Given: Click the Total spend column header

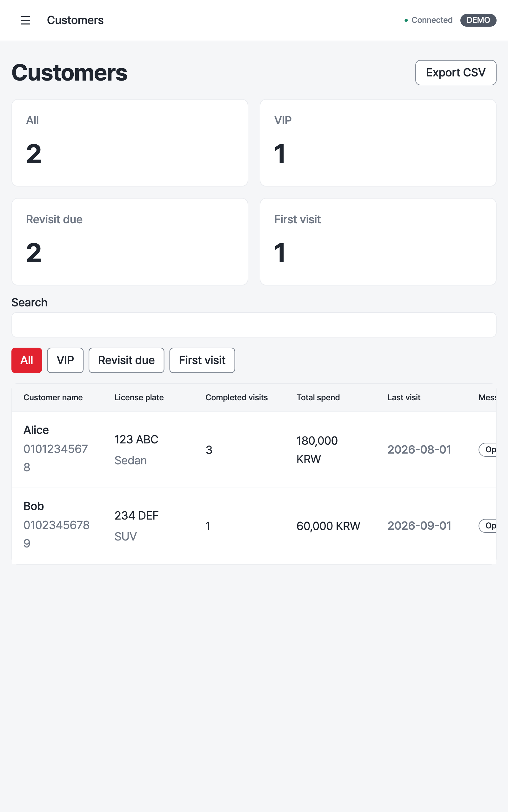Looking at the screenshot, I should [318, 398].
